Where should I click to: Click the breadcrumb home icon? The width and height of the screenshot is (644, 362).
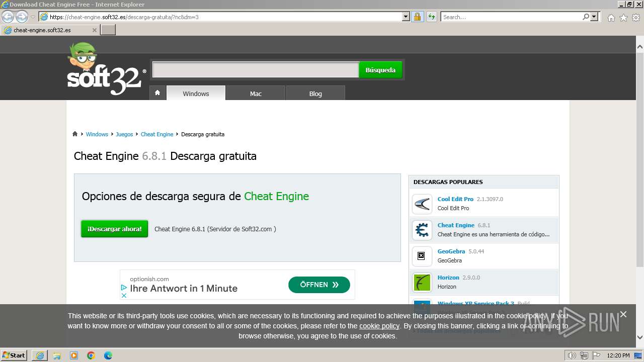click(x=75, y=134)
